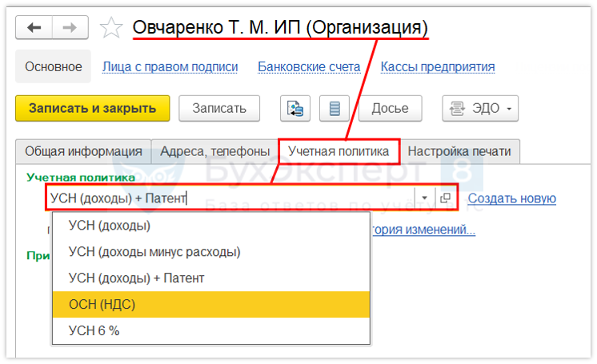The image size is (597, 364).
Task: Switch to the Общая информация tab
Action: [x=83, y=151]
